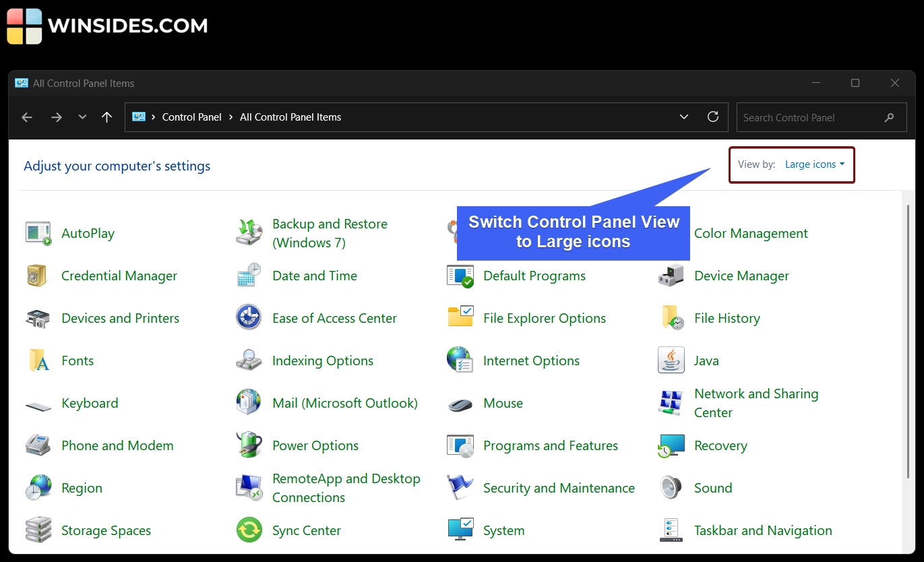This screenshot has width=924, height=562.
Task: Click the Up navigation arrow
Action: click(x=106, y=117)
